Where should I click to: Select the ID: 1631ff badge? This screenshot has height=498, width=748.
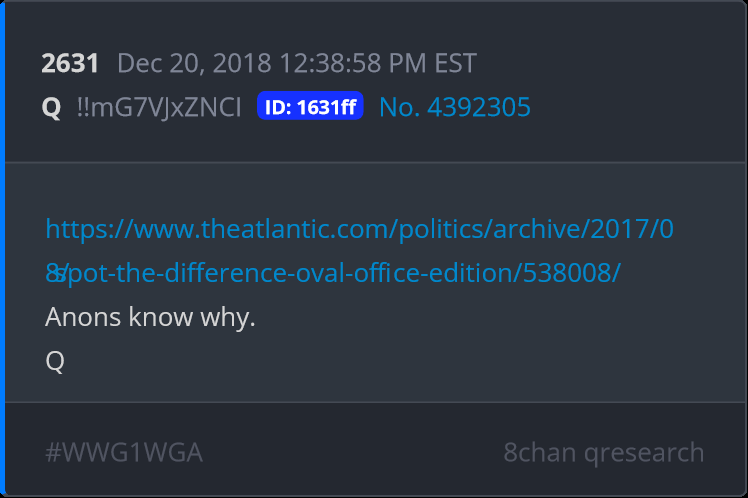tap(310, 106)
